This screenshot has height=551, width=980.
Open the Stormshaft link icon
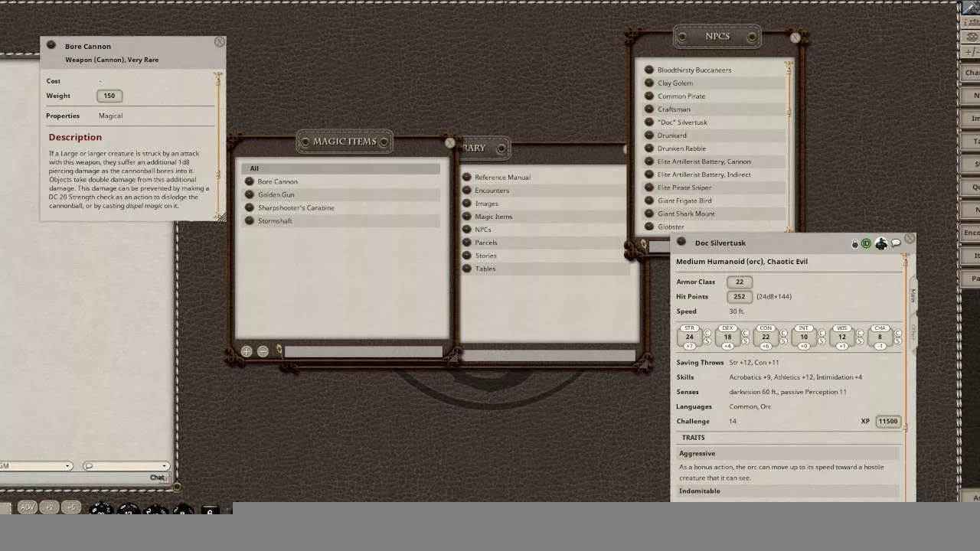point(250,220)
